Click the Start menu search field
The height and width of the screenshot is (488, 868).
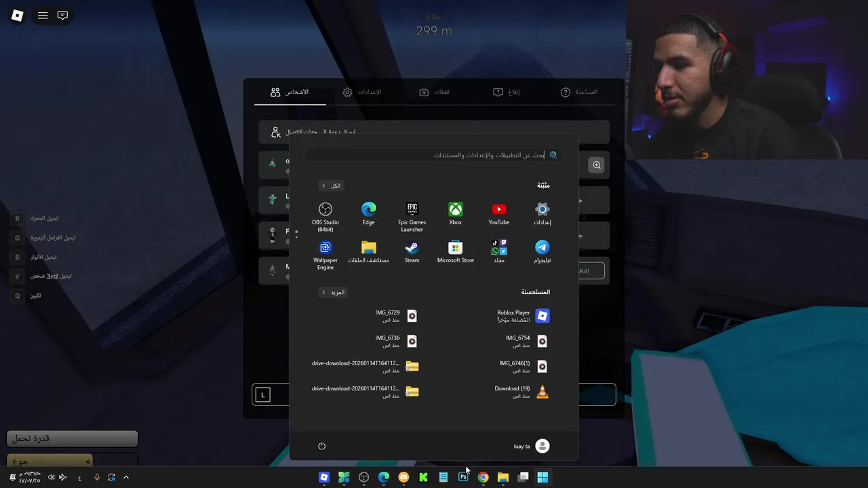[x=434, y=155]
